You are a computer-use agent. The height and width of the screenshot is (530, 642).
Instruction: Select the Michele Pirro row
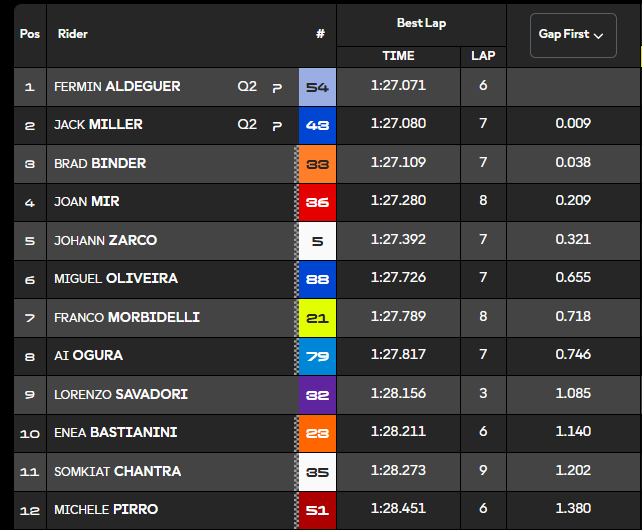[x=328, y=510]
